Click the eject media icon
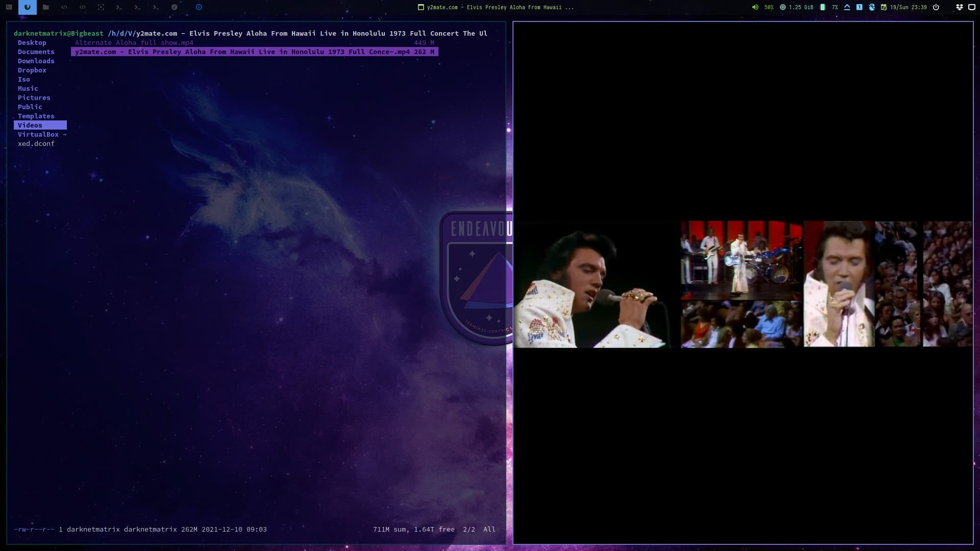Screen dimensions: 980x551 coord(847,7)
